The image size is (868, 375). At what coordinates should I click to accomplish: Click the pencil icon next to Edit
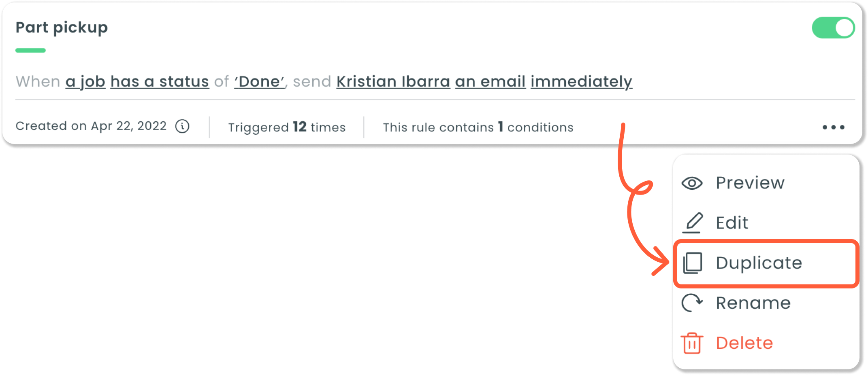click(x=693, y=223)
